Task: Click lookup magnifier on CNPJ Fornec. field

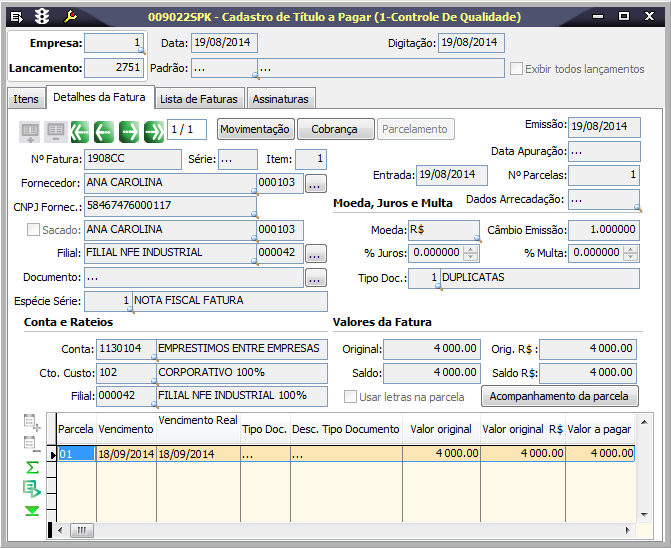Action: pyautogui.click(x=254, y=213)
